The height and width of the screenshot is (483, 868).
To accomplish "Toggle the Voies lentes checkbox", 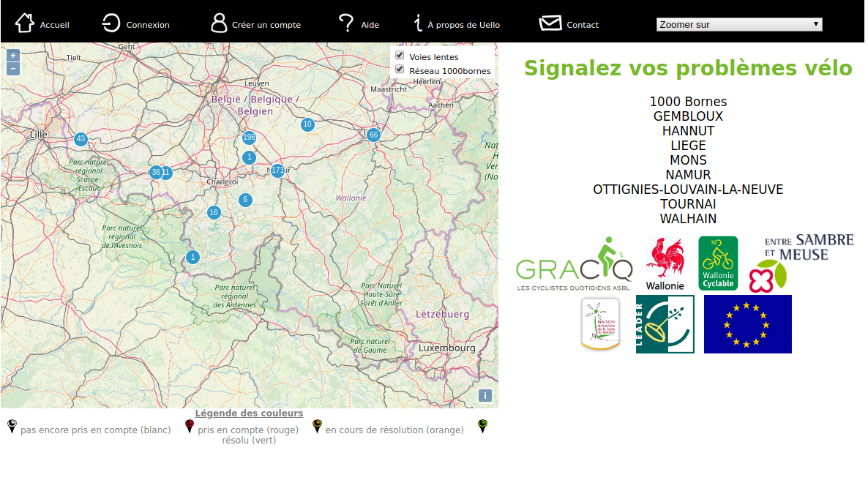I will (400, 56).
